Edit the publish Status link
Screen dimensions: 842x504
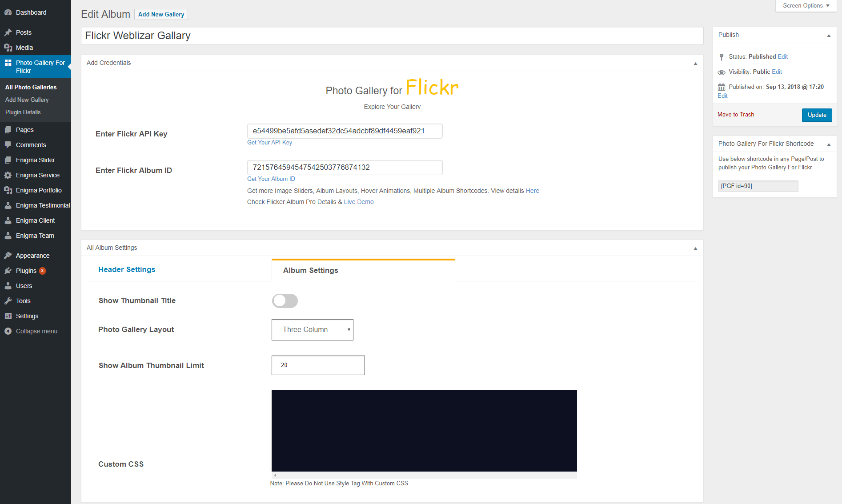click(783, 56)
